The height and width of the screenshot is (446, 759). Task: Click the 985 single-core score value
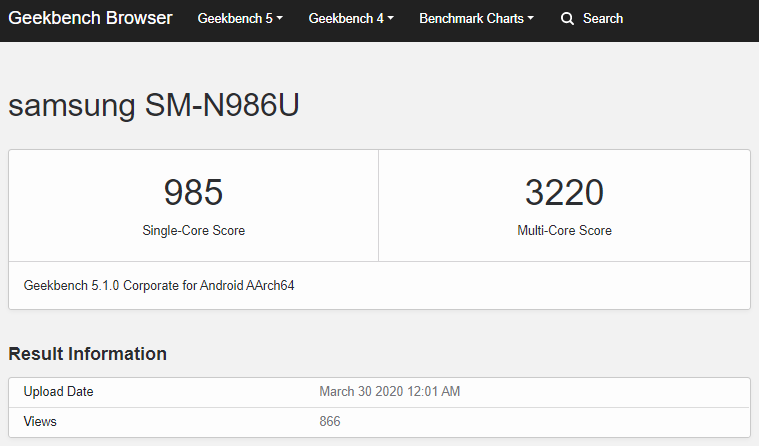[193, 192]
